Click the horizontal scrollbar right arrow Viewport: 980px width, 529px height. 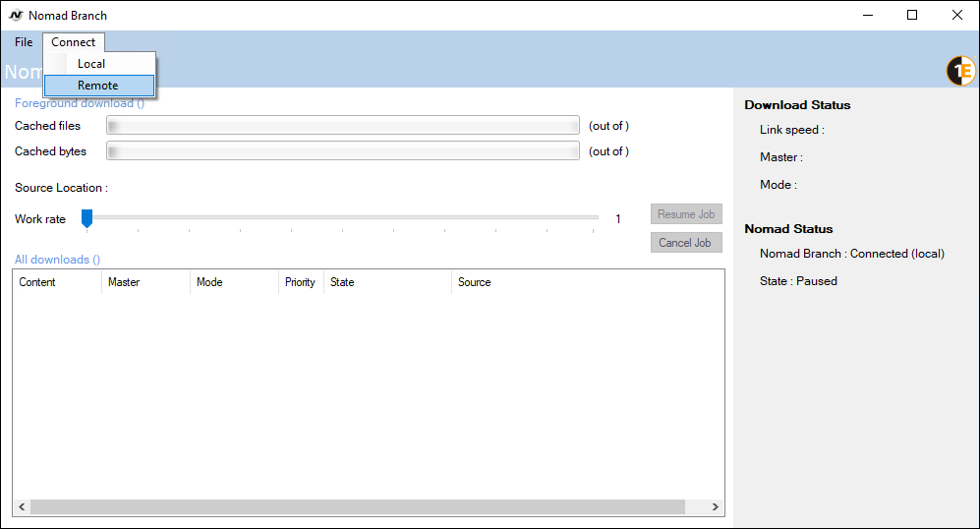click(715, 507)
